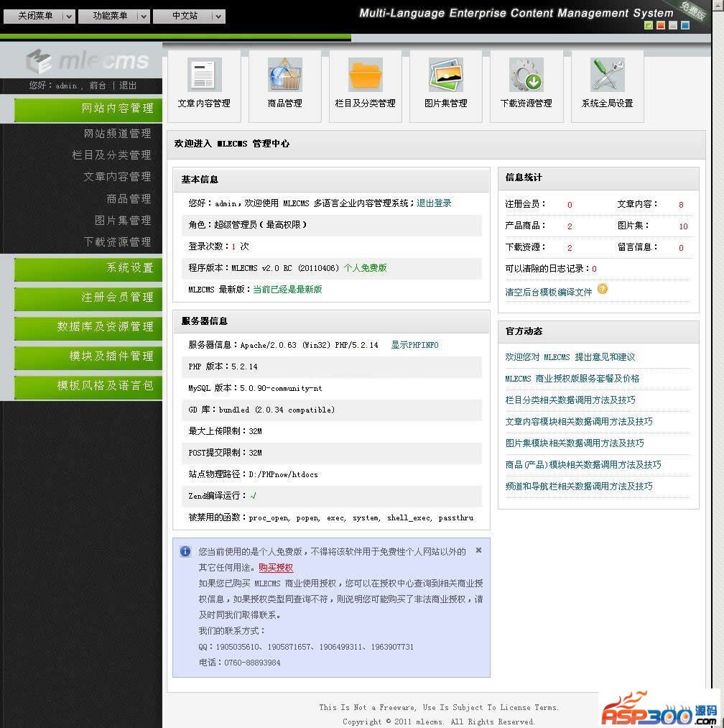Click the 关闭菜单 button
Image resolution: width=724 pixels, height=728 pixels.
click(x=34, y=17)
